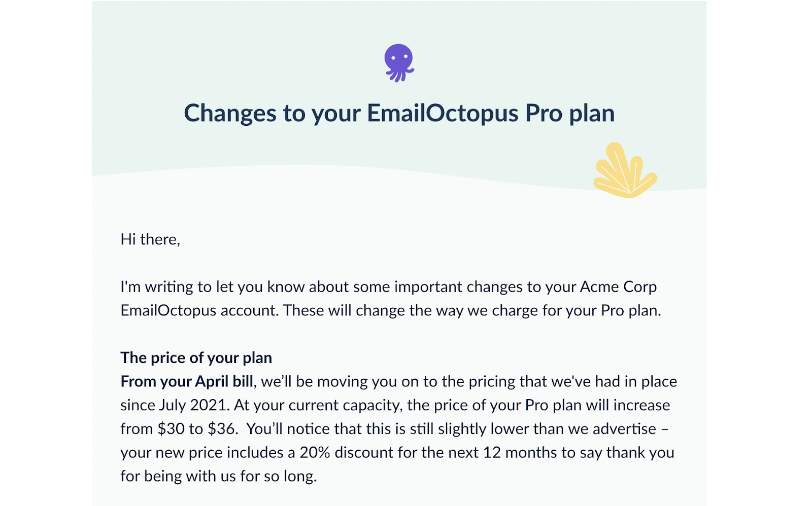Click the "Changes to your EmailOctopus Pro plan" heading
The image size is (812, 506).
click(399, 113)
